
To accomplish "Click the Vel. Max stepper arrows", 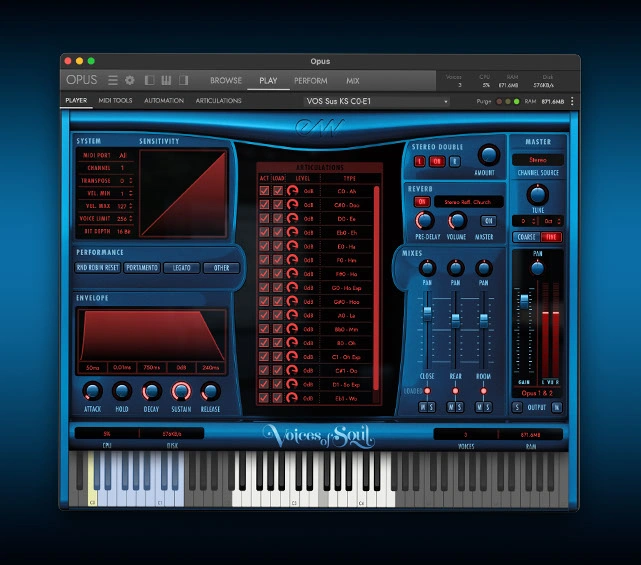I will 130,206.
